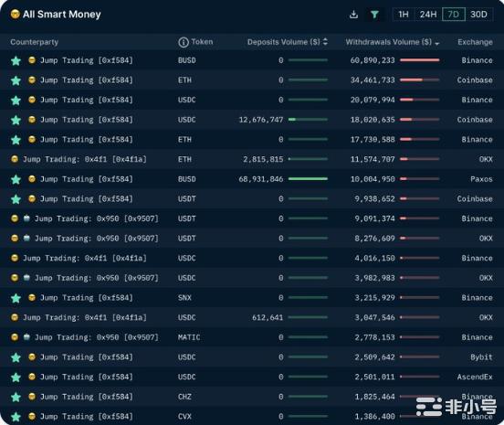Image resolution: width=504 pixels, height=425 pixels.
Task: Click OKX in the ETH row
Action: point(486,159)
